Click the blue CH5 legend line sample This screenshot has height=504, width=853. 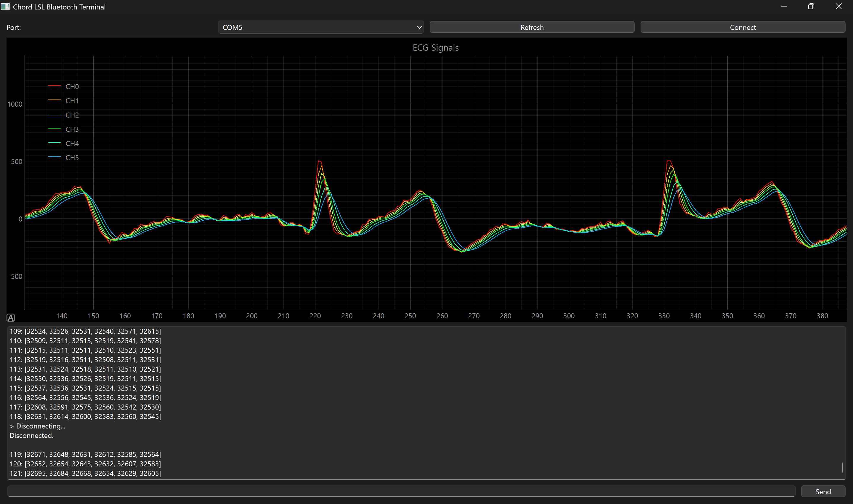pyautogui.click(x=54, y=157)
